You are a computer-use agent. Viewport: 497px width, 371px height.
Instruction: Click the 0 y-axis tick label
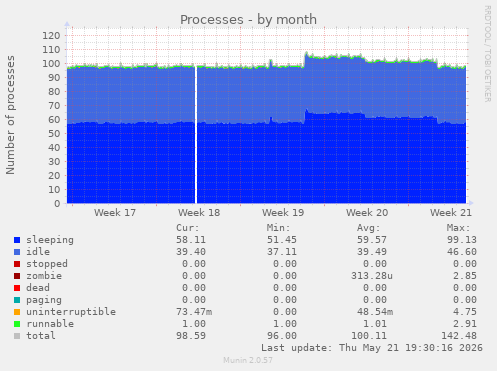coord(57,203)
